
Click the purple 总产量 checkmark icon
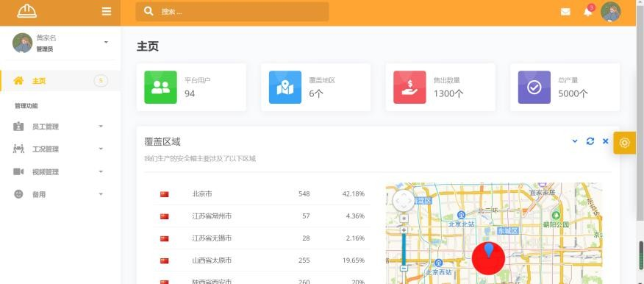534,87
